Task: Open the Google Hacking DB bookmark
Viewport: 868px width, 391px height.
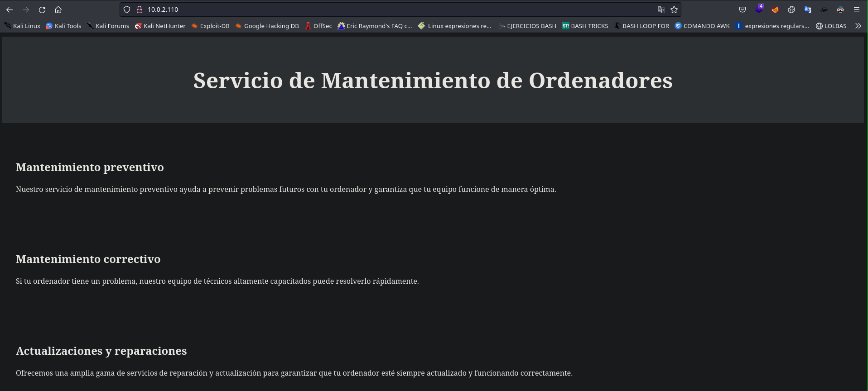Action: 267,26
